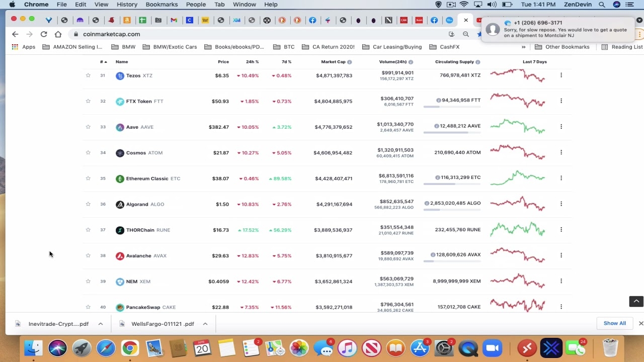This screenshot has width=644, height=362.
Task: Click the Algorand coin logo
Action: coord(120,204)
